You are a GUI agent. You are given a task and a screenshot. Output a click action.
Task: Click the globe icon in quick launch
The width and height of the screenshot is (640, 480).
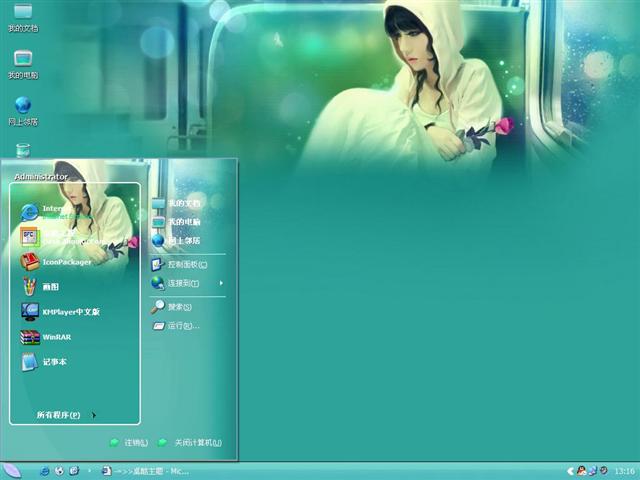pos(59,471)
